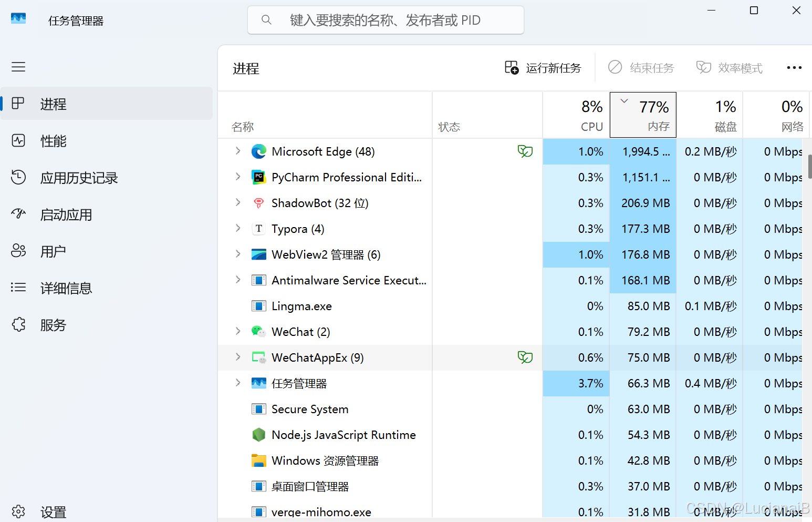812x522 pixels.
Task: Click efficiency mode leaf on WeChatAppEx row
Action: point(525,357)
